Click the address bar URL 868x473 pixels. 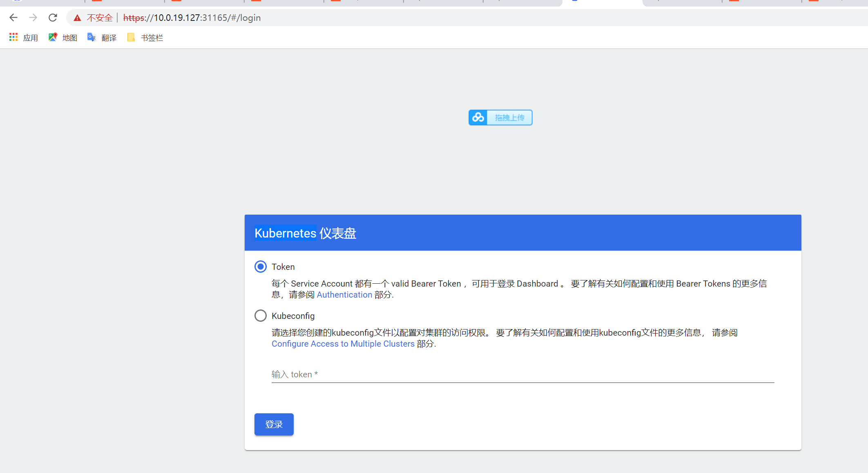click(192, 18)
